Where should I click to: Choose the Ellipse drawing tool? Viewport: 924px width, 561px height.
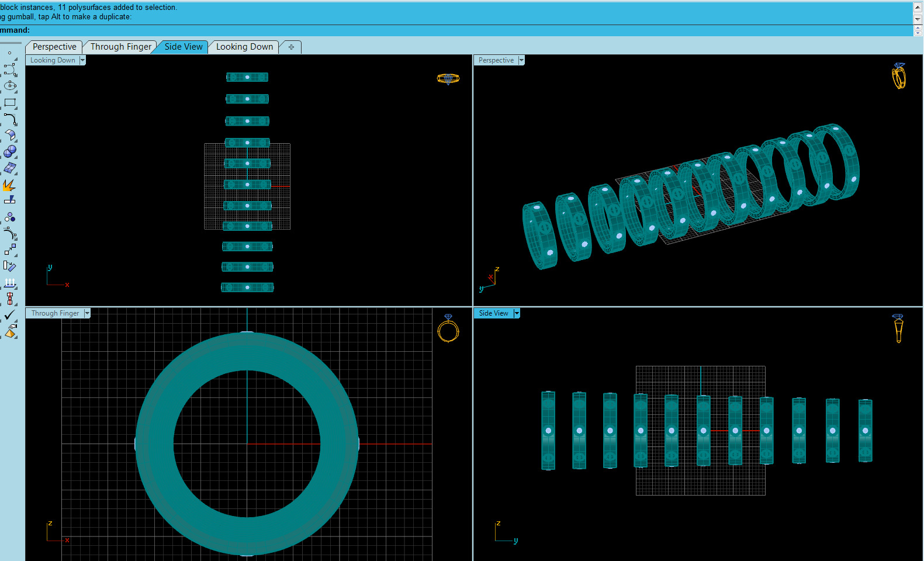(x=10, y=86)
